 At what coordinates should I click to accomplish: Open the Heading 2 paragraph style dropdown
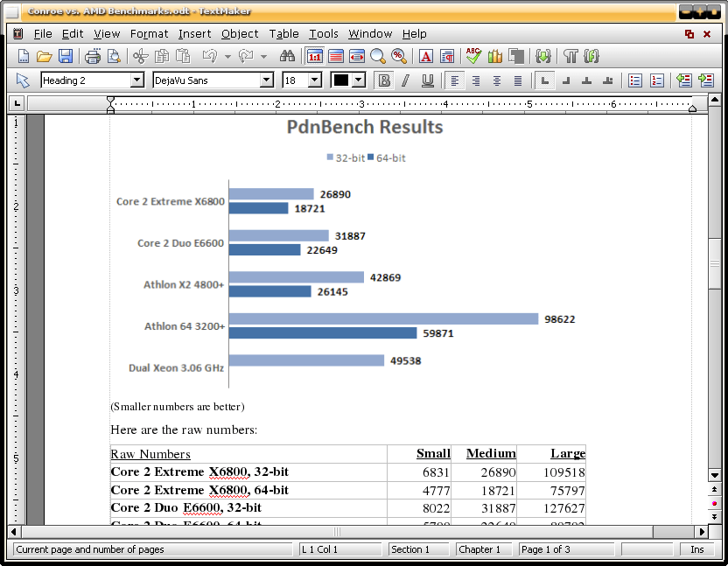136,80
